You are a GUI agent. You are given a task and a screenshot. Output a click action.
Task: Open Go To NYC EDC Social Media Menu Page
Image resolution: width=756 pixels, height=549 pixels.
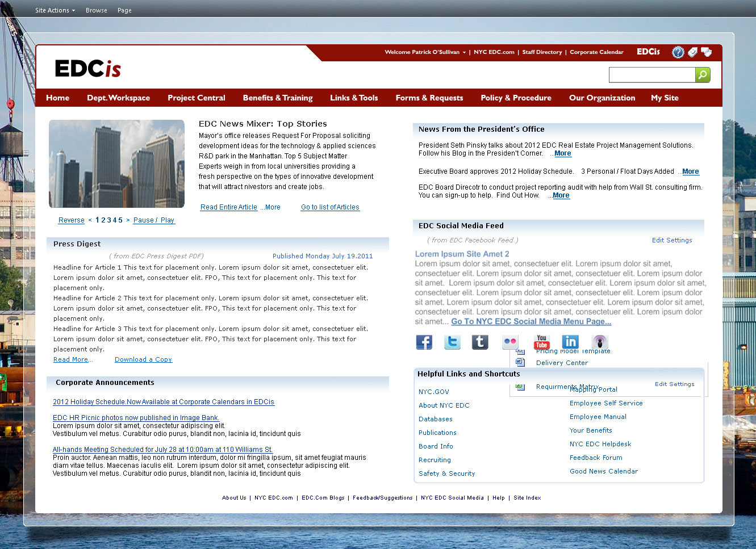[531, 321]
